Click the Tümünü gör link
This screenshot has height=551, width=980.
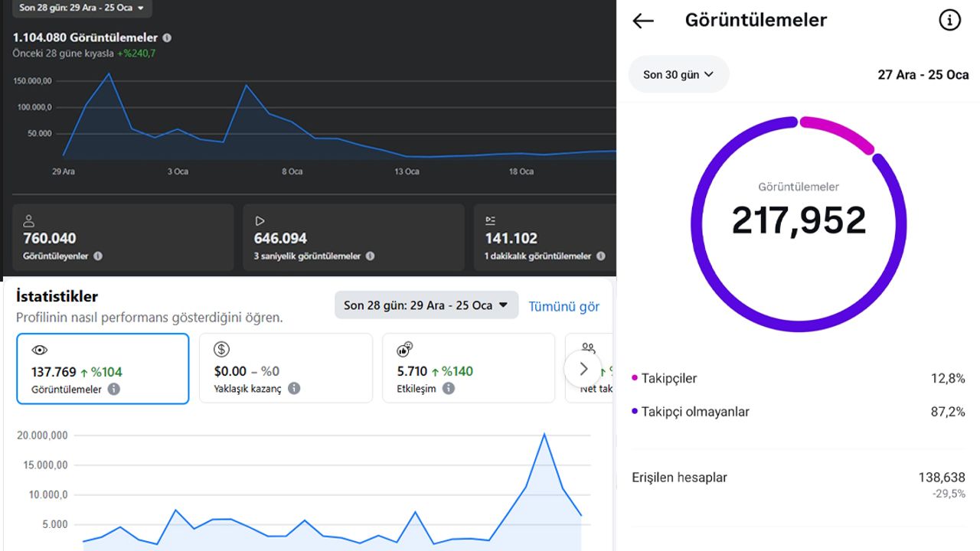point(563,307)
